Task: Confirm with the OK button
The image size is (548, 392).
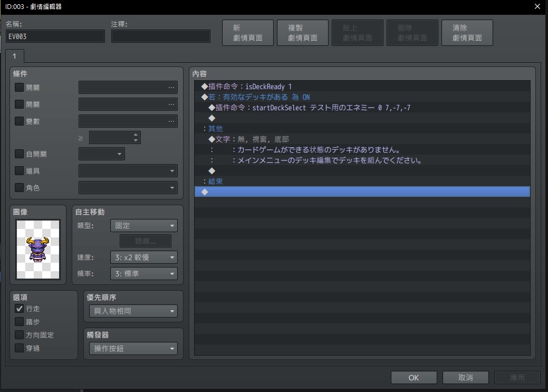Action: coord(414,378)
